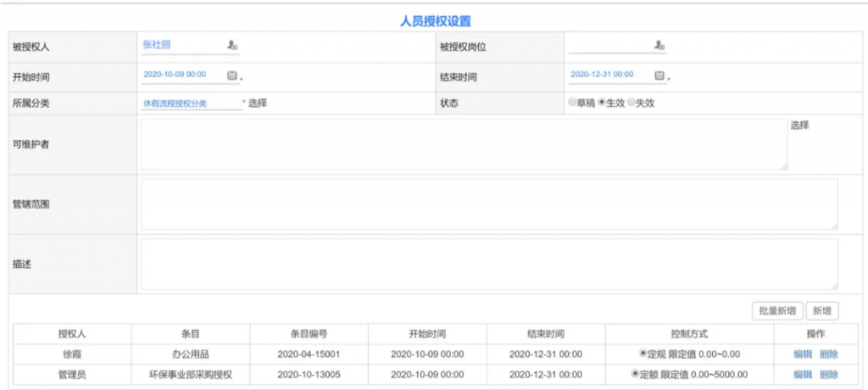Open calendar icon for 结束时间
This screenshot has width=868, height=390.
pos(659,75)
